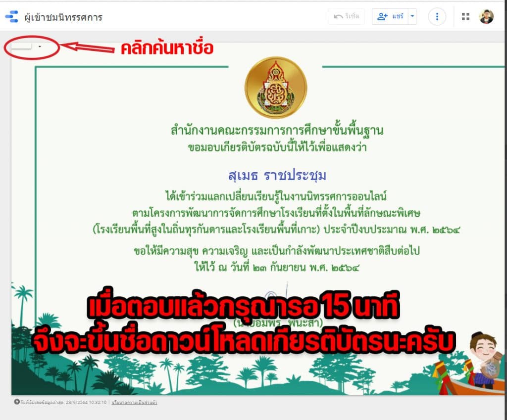Expand the แชร์ share options arrow
The height and width of the screenshot is (420, 507).
[x=412, y=16]
